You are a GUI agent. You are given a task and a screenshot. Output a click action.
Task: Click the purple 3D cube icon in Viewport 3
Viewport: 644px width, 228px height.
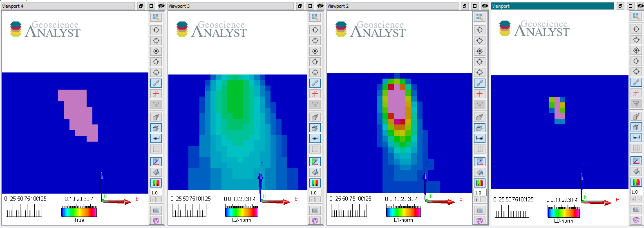[315, 221]
